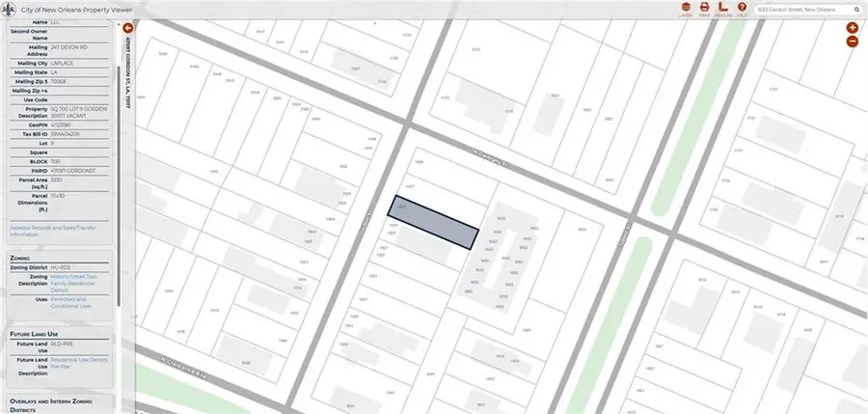
Task: Select the highlighted parcel on Gordon St
Action: pyautogui.click(x=432, y=222)
